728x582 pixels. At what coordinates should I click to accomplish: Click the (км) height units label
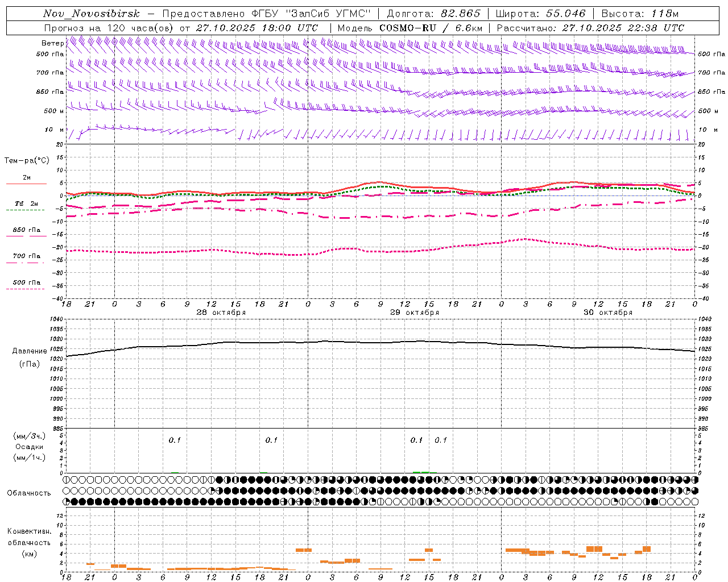point(30,553)
